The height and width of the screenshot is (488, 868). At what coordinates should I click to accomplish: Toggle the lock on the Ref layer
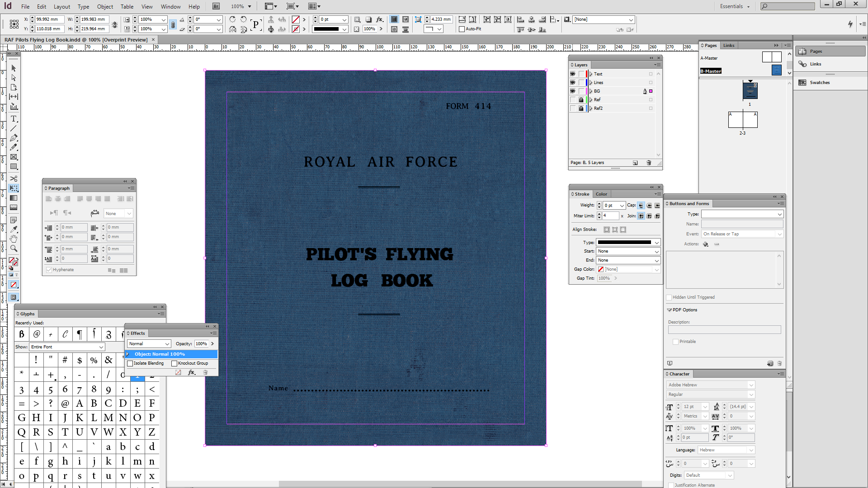[x=581, y=99]
